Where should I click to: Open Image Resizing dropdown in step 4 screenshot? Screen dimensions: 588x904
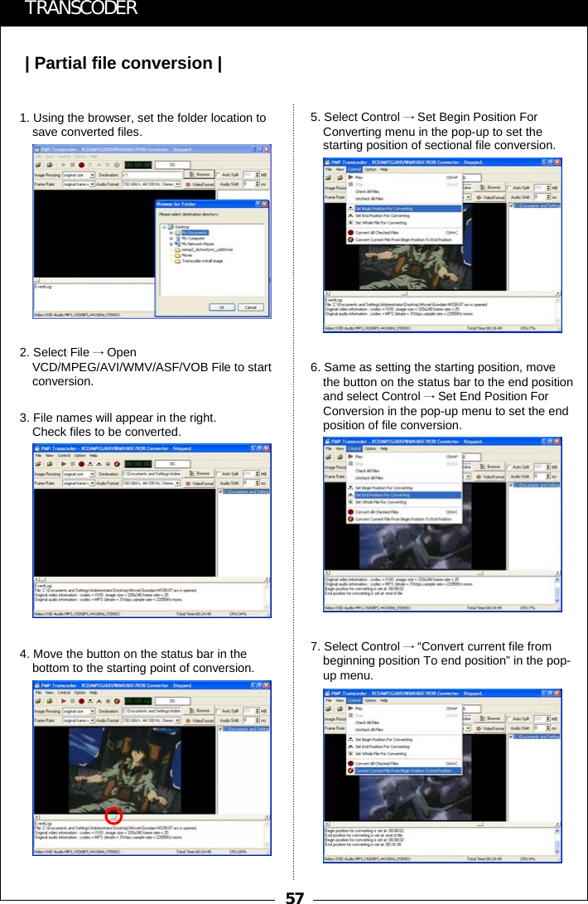(92, 711)
